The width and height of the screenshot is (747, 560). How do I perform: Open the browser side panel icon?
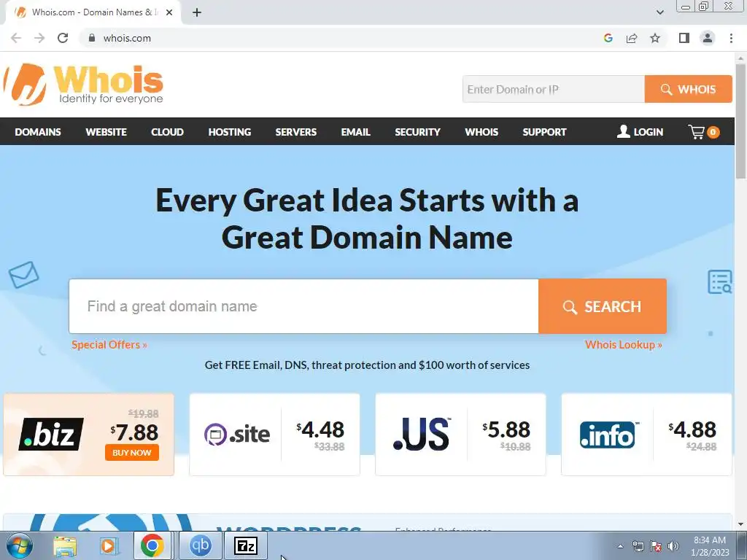pos(684,38)
